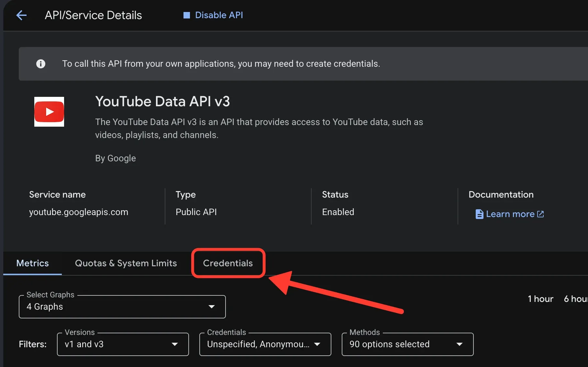Screen dimensions: 588x367
Task: Click the info icon in the credentials banner
Action: 41,64
